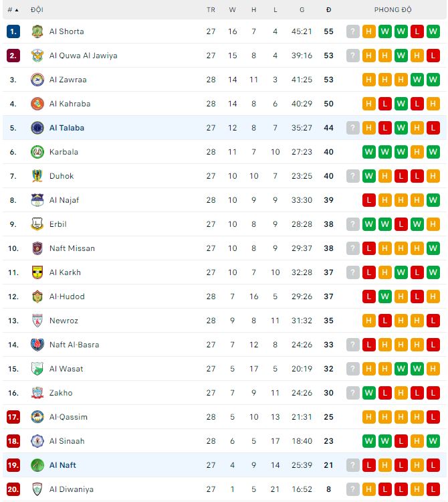448x502 pixels.
Task: Click the ĐỘI team column header
Action: click(37, 10)
